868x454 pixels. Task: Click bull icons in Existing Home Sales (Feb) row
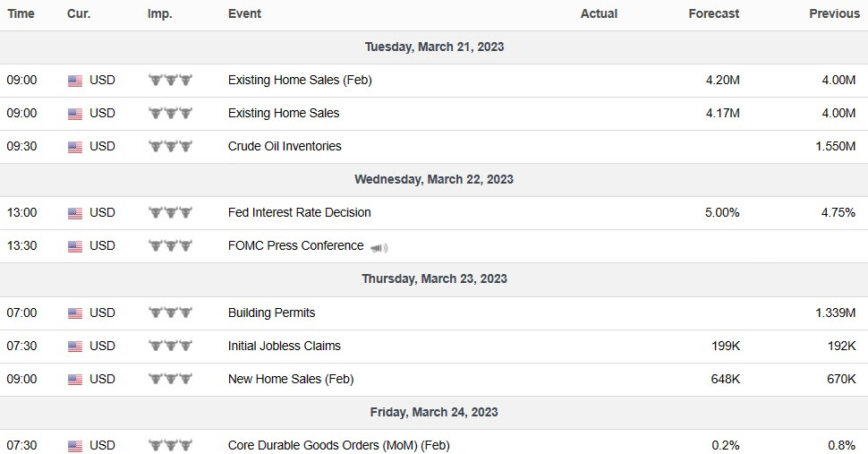click(x=170, y=80)
